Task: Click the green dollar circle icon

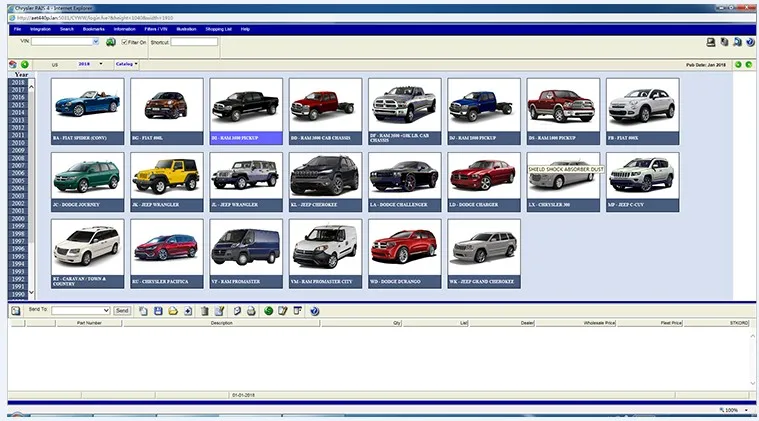Action: pyautogui.click(x=269, y=311)
